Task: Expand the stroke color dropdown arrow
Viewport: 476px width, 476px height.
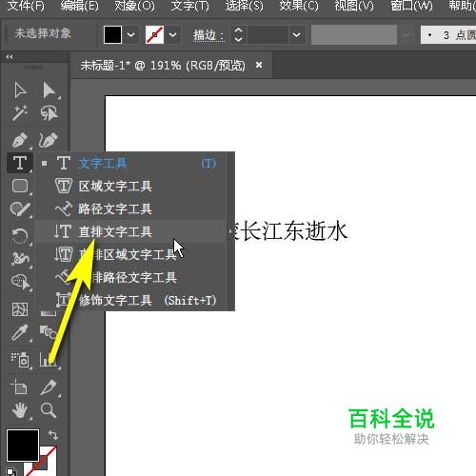Action: point(172,34)
